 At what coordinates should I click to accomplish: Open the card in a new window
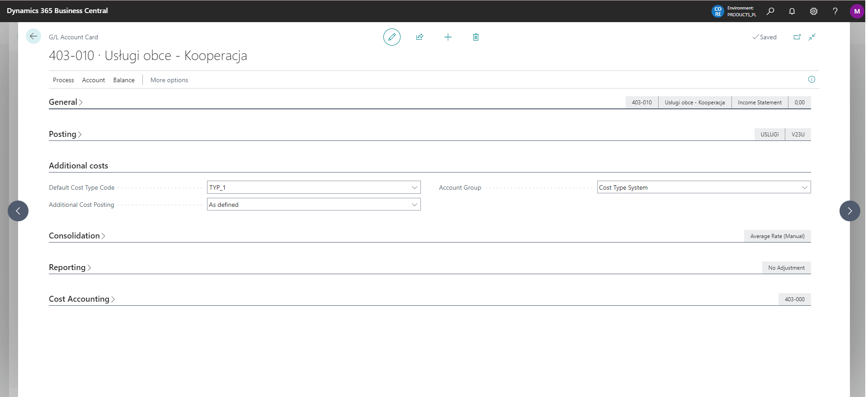(x=797, y=37)
